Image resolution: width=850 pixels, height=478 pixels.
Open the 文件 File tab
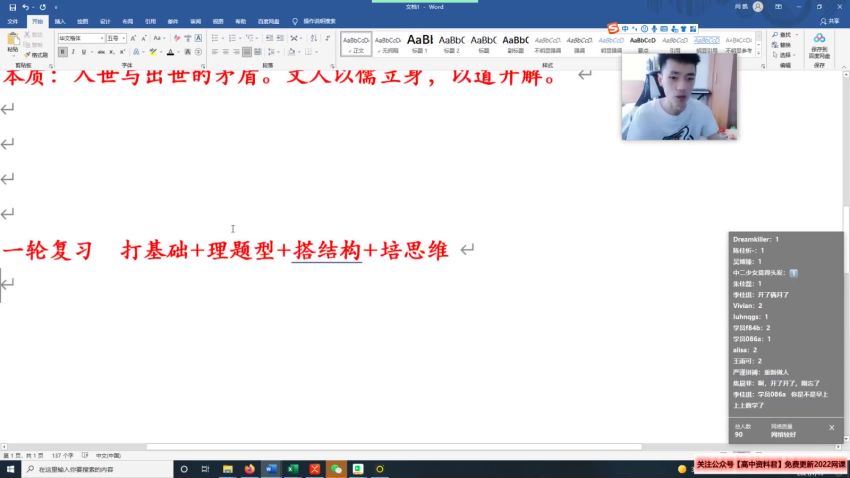pyautogui.click(x=13, y=21)
